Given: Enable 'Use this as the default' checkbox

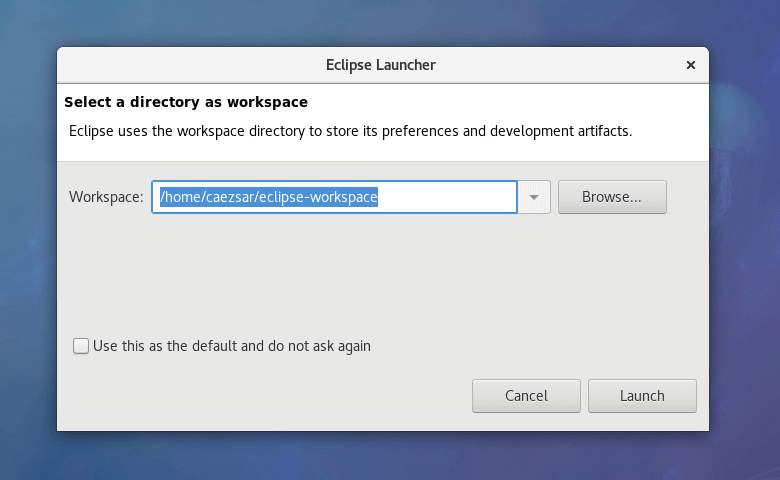Looking at the screenshot, I should 81,346.
